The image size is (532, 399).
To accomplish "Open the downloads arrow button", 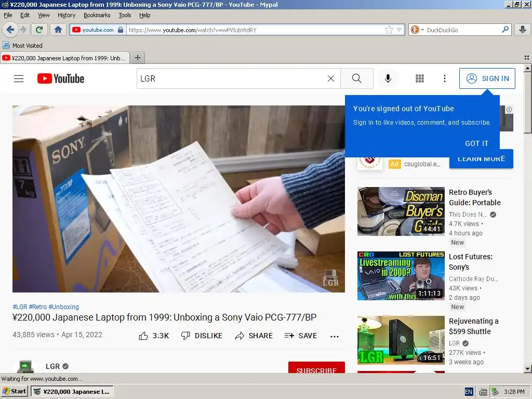I will pyautogui.click(x=523, y=30).
